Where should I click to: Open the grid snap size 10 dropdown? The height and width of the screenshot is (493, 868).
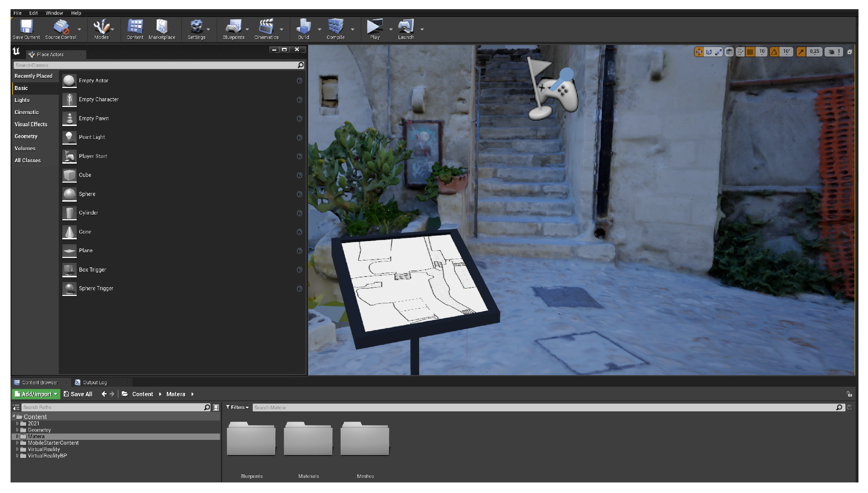762,52
